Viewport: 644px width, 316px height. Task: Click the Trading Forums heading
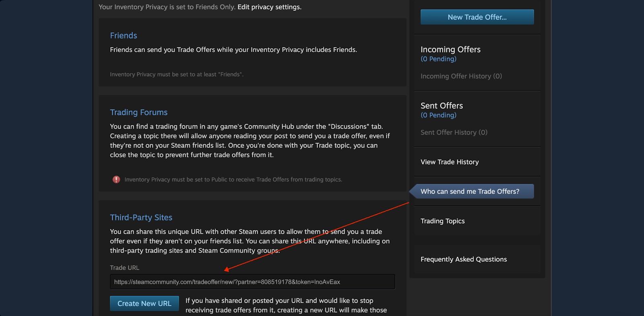[138, 112]
